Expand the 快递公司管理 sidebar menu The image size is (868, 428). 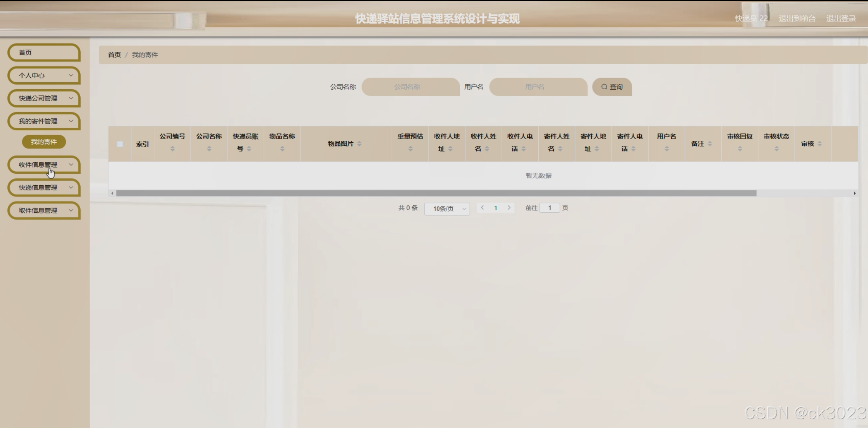pyautogui.click(x=44, y=98)
